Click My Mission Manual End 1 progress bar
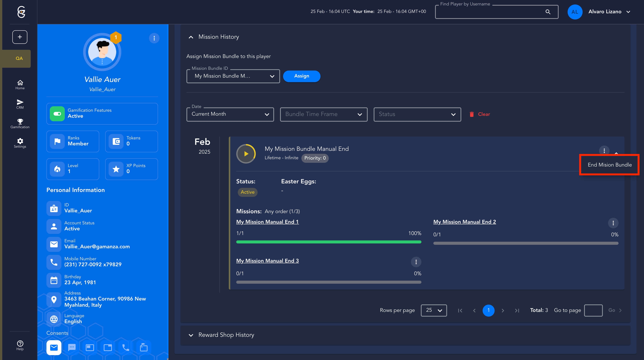The image size is (644, 360). click(x=329, y=242)
